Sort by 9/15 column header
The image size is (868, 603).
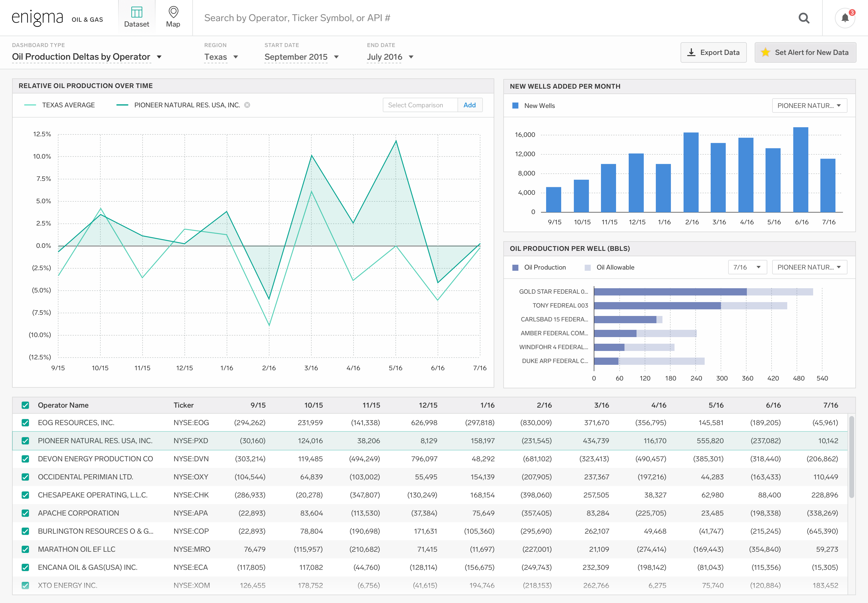pos(258,406)
